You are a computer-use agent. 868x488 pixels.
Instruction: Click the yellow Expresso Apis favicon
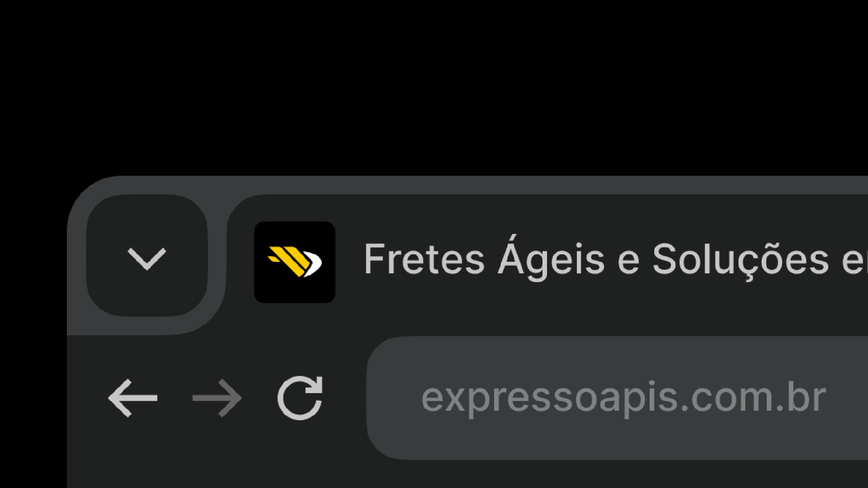[294, 262]
